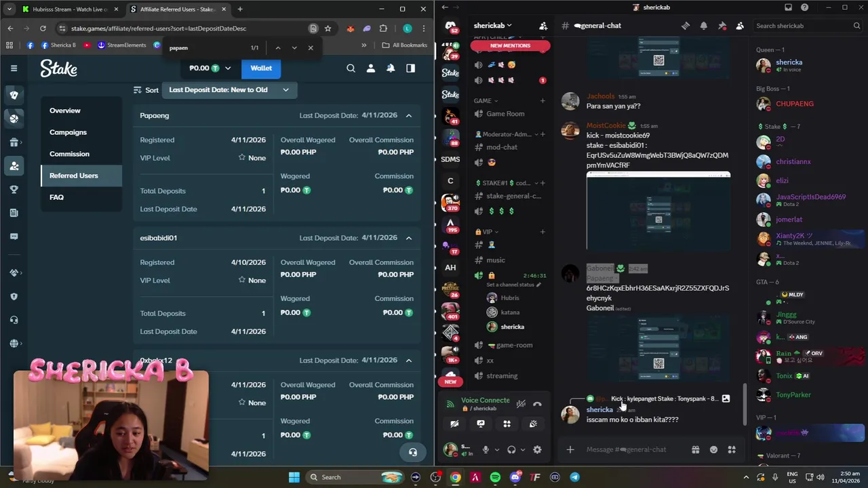Open MoistCookie's screenshot attachment

pos(658,211)
